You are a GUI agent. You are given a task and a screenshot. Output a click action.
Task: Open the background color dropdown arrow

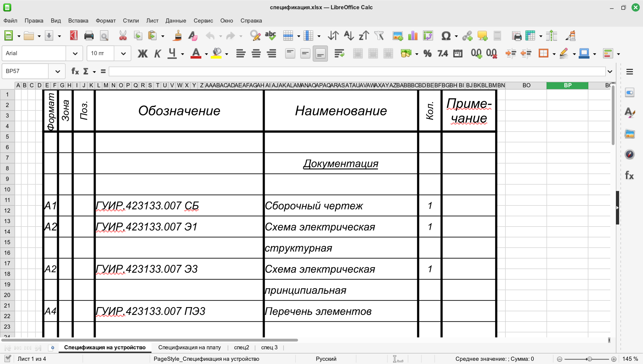click(x=227, y=54)
